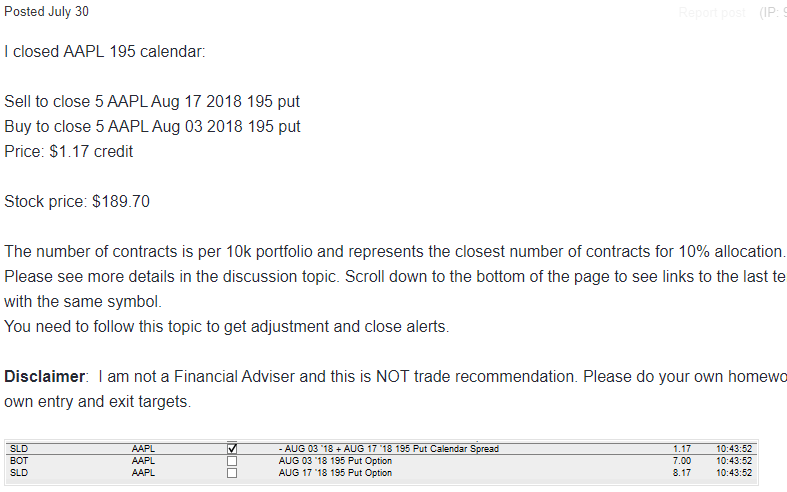Tick the AUG 17 Put Option checkbox
787x492 pixels.
(x=232, y=473)
